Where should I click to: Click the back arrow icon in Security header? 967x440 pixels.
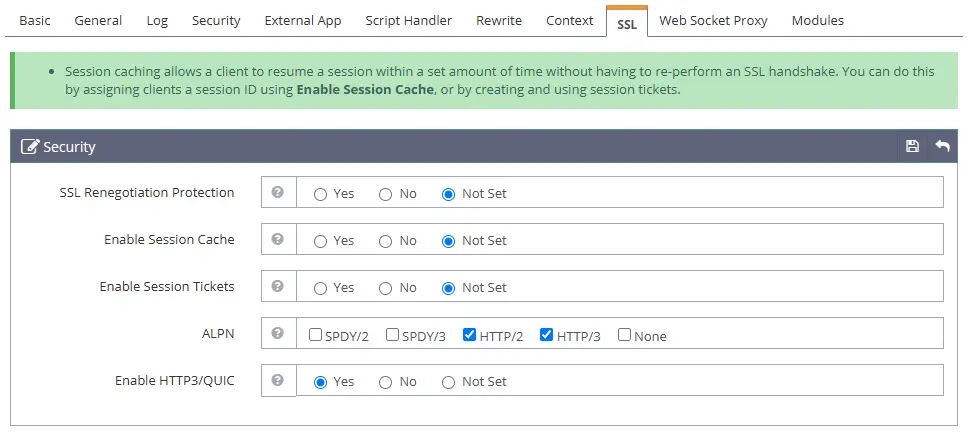tap(942, 146)
